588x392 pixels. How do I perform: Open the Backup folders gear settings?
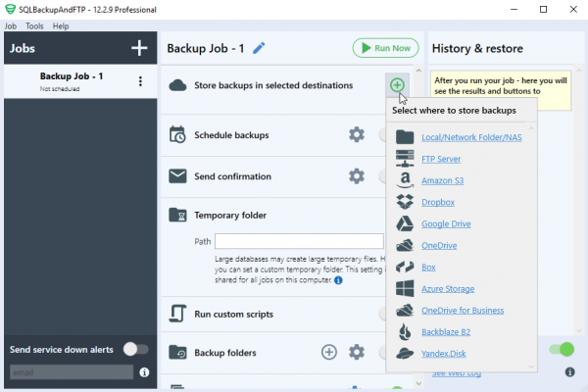click(357, 352)
